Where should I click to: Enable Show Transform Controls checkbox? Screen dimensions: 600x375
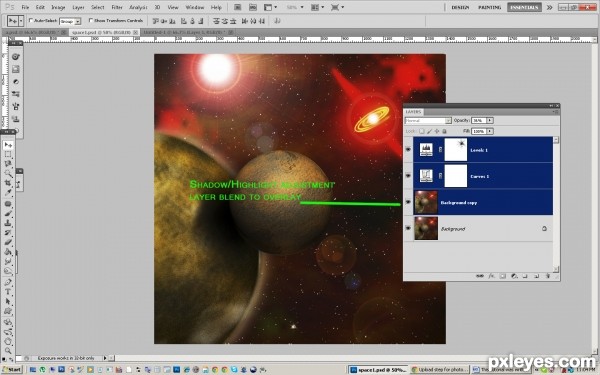pos(91,20)
